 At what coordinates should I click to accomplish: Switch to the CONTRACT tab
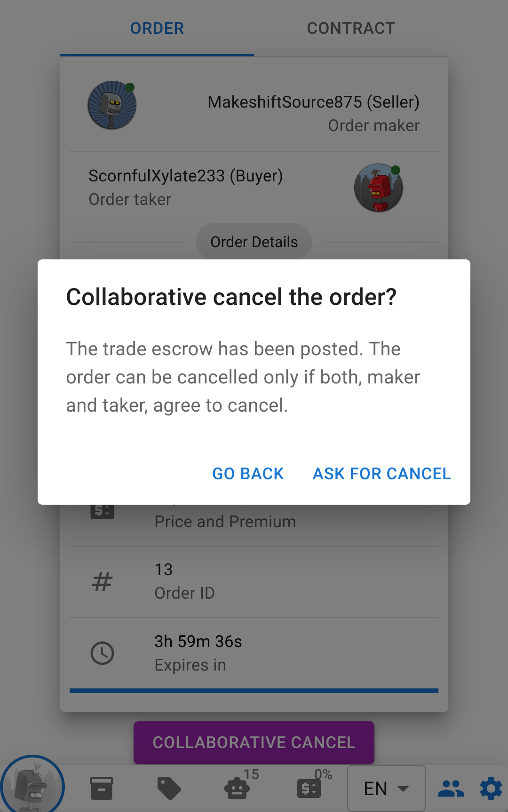pos(351,28)
